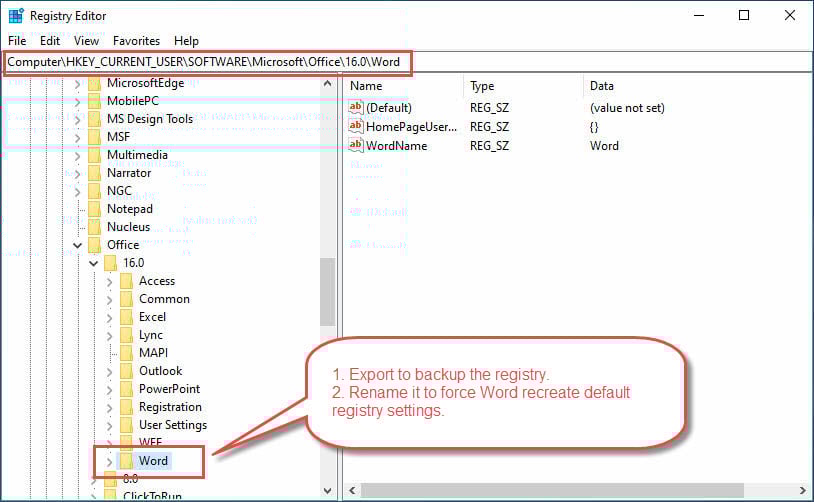Image resolution: width=814 pixels, height=502 pixels.
Task: Expand the Outlook key
Action: [x=110, y=372]
